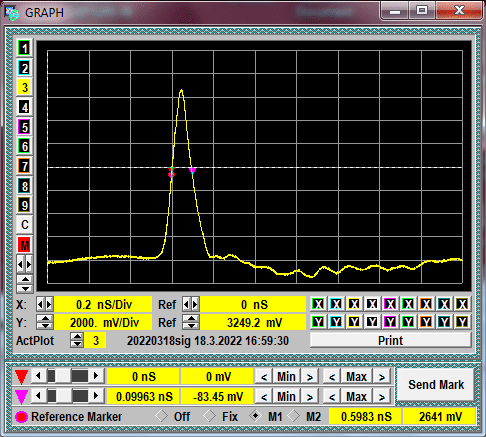This screenshot has height=437, width=486.
Task: Go to next maximum for red marker
Action: 382,377
